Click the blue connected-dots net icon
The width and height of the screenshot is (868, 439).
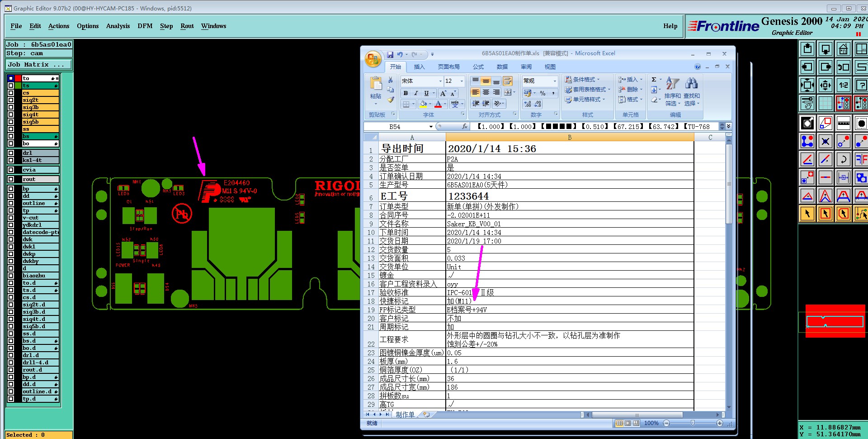[x=807, y=141]
